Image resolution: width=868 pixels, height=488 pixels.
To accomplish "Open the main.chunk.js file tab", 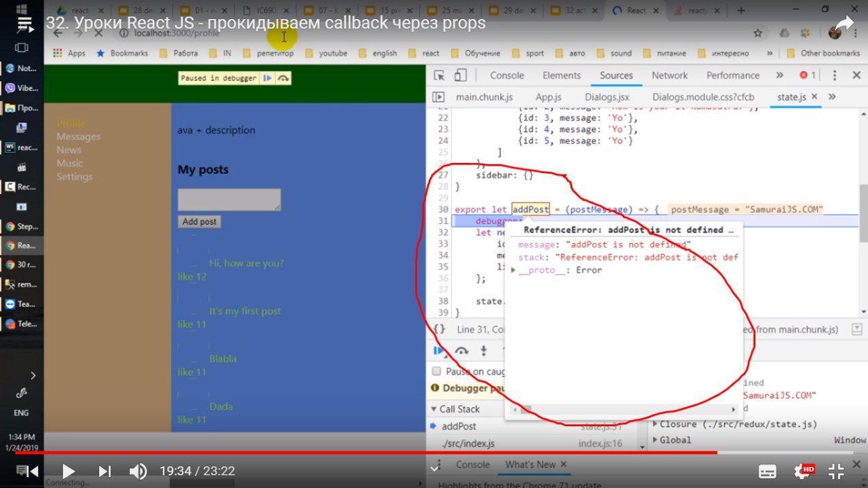I will (x=485, y=97).
